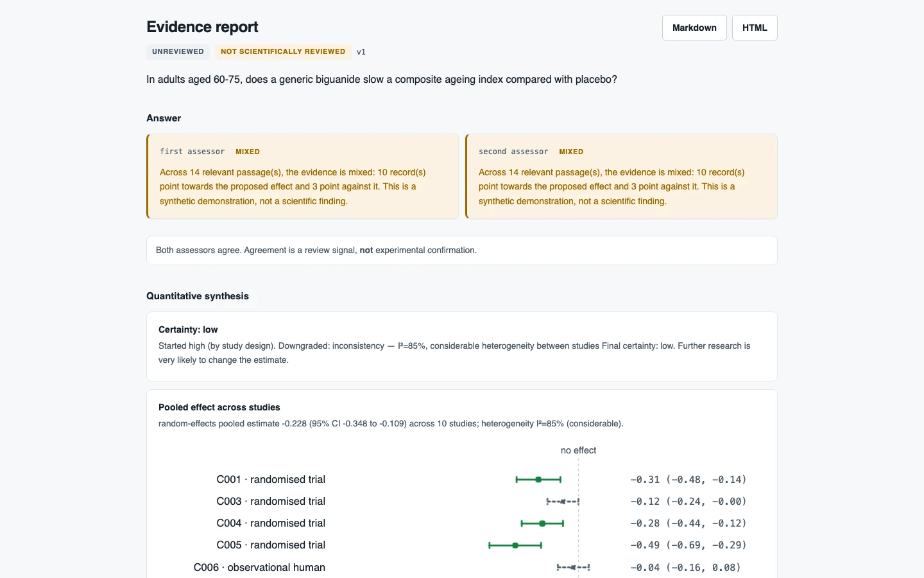
Task: Click the "Quantitative synthesis" heading
Action: pos(198,296)
